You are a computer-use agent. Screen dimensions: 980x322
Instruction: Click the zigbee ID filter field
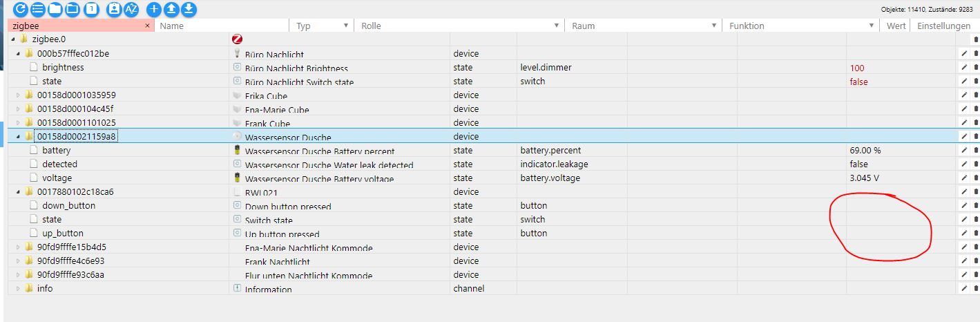(76, 26)
